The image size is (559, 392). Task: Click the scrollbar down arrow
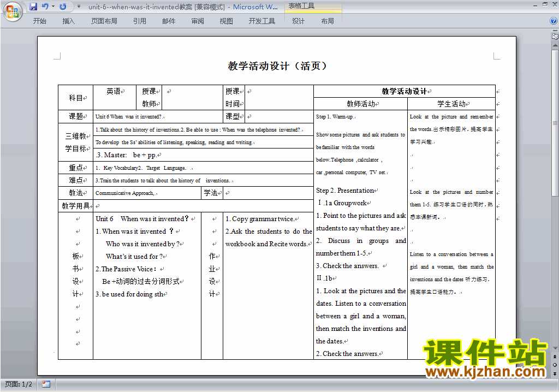[x=555, y=348]
